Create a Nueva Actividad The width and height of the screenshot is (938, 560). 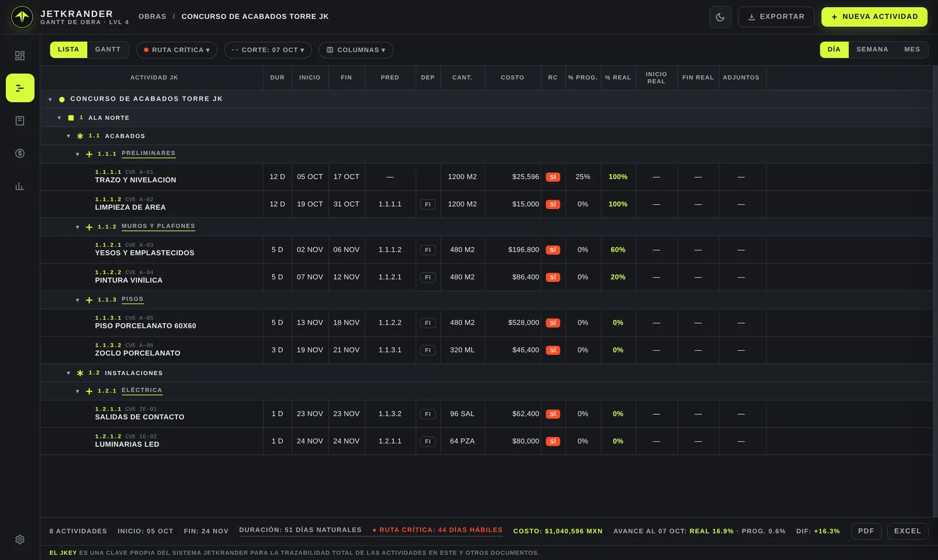[874, 17]
